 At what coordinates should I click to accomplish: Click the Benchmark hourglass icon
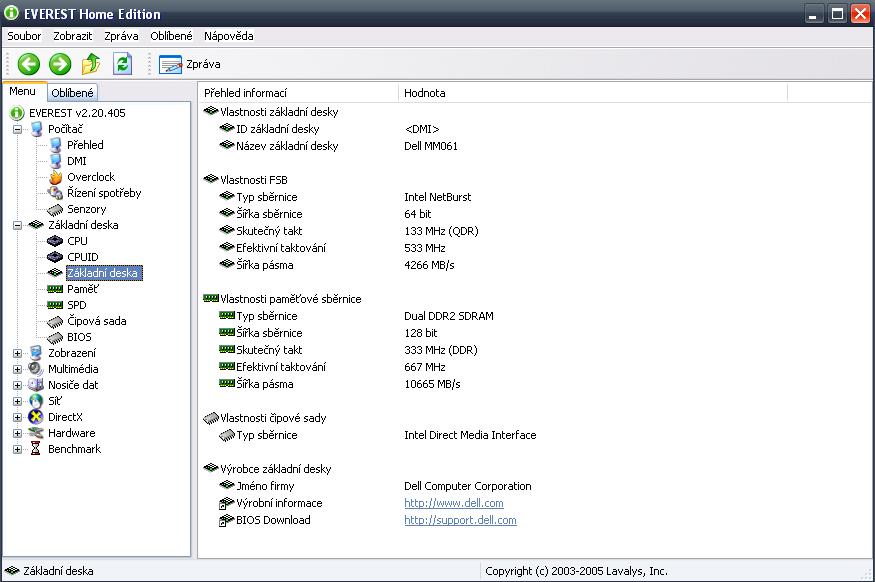36,449
